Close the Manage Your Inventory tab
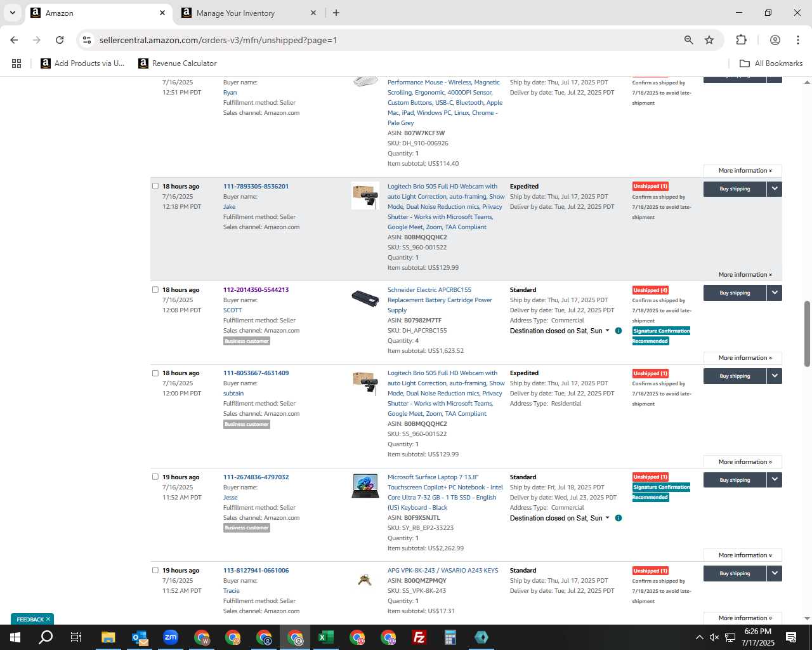Screen dimensions: 812x650 tap(313, 13)
